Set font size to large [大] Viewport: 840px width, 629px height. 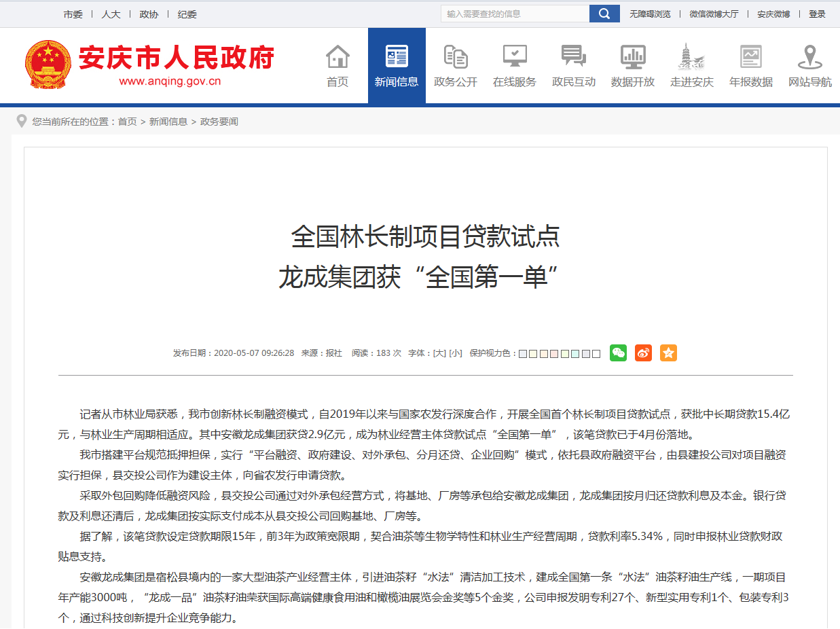click(439, 353)
